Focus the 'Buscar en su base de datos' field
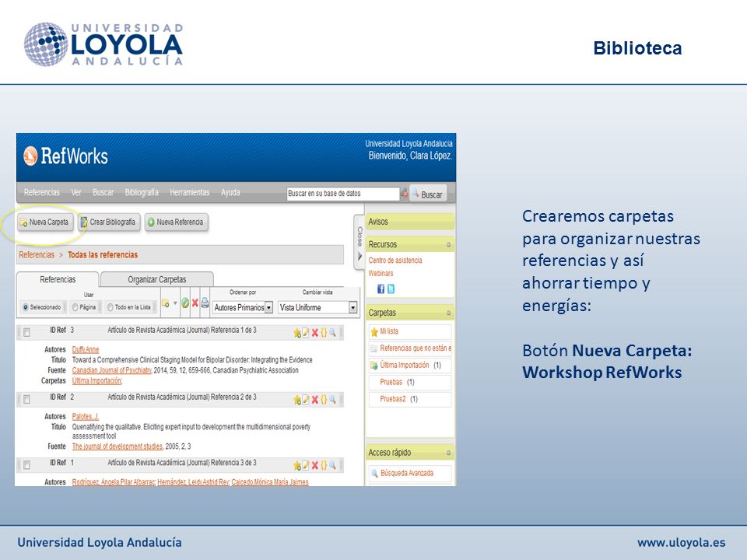Viewport: 747px width, 560px height. click(342, 194)
